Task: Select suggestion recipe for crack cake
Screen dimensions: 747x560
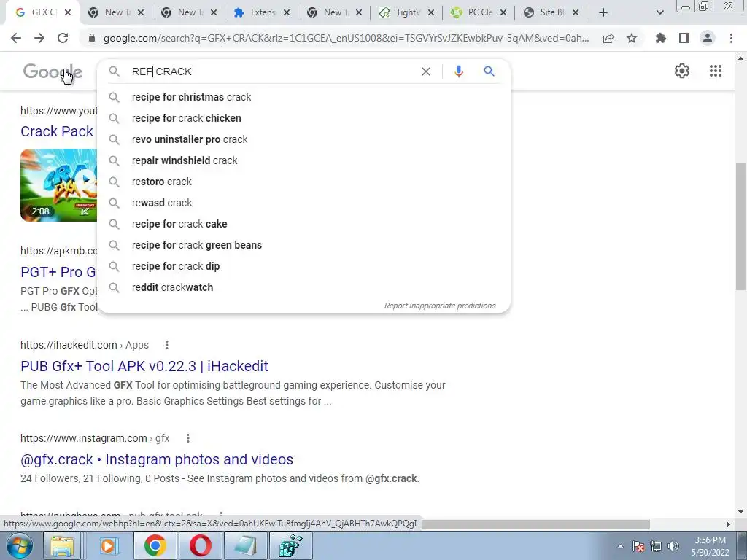Action: (x=304, y=224)
